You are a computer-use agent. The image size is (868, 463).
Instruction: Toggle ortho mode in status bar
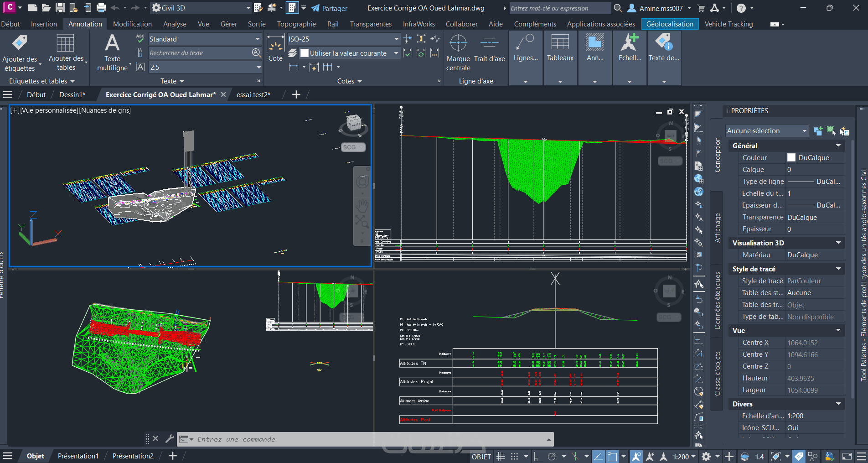click(538, 456)
